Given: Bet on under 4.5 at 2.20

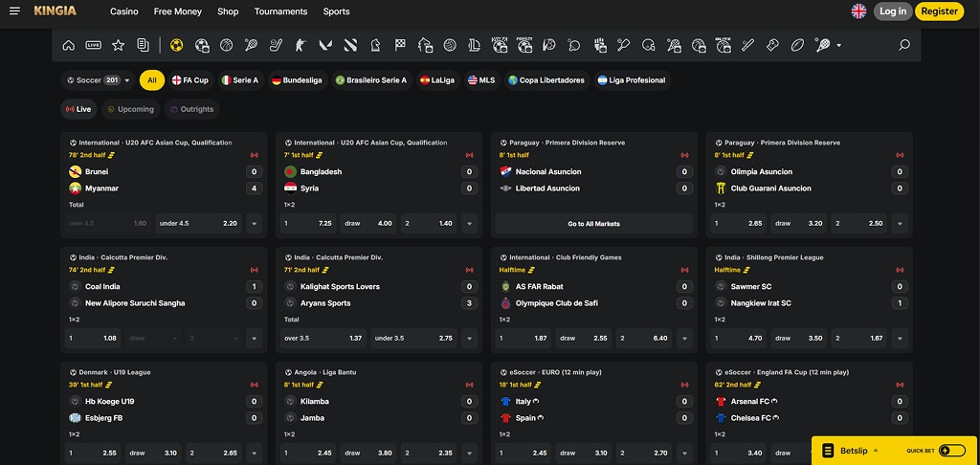Looking at the screenshot, I should [198, 223].
